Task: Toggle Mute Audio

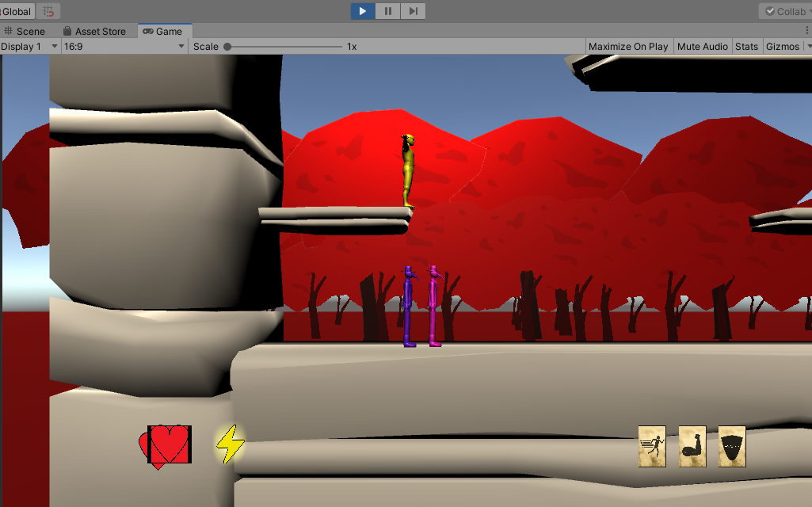Action: [702, 47]
